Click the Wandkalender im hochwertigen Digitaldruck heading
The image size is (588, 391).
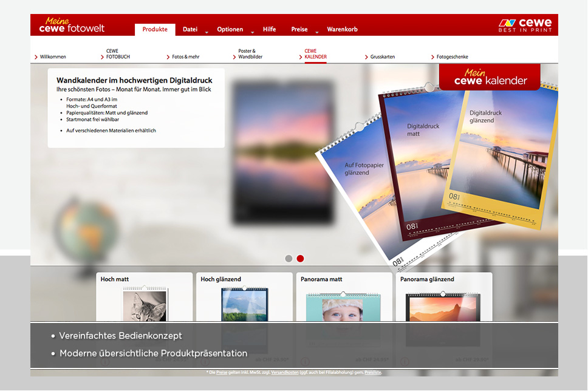(x=134, y=80)
